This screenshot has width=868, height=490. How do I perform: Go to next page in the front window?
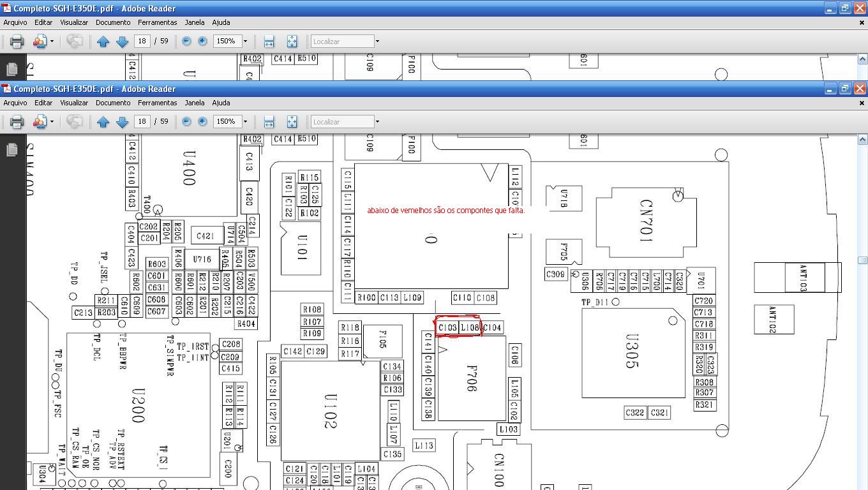(x=123, y=122)
